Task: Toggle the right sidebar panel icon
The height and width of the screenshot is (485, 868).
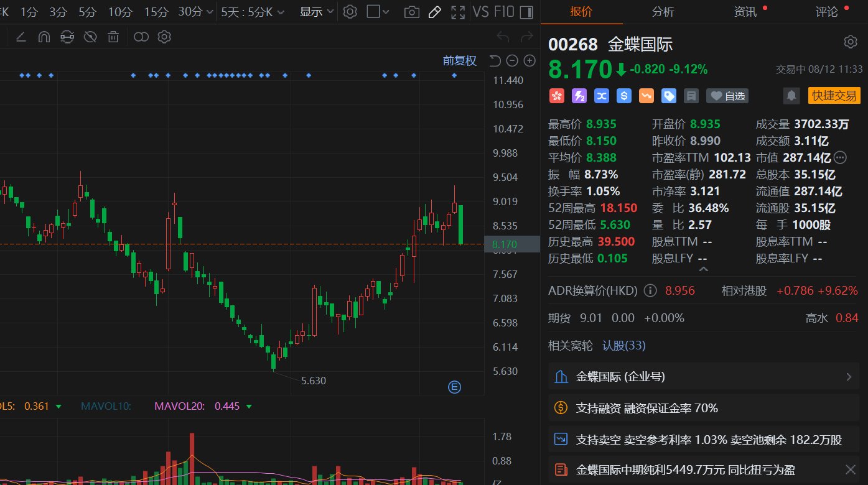Action: pos(526,12)
